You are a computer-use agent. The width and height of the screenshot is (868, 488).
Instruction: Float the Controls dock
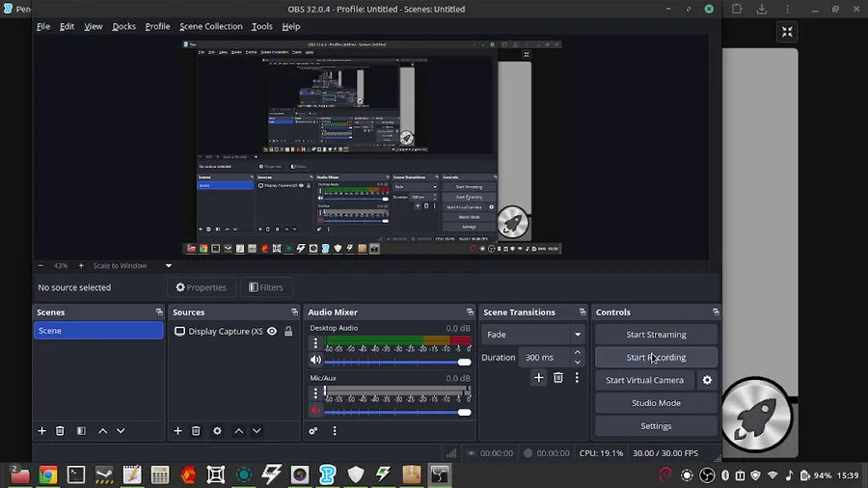pos(716,312)
